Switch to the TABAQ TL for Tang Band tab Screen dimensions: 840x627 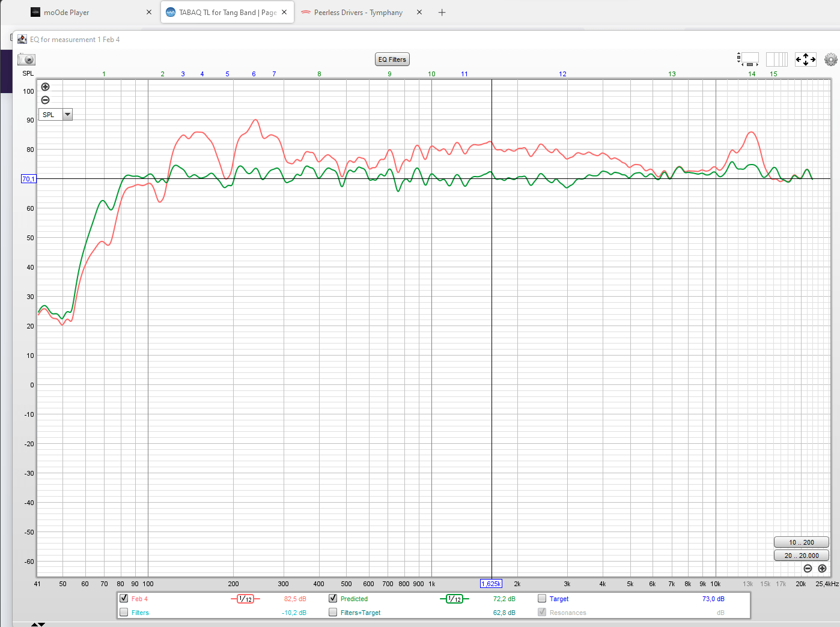227,12
